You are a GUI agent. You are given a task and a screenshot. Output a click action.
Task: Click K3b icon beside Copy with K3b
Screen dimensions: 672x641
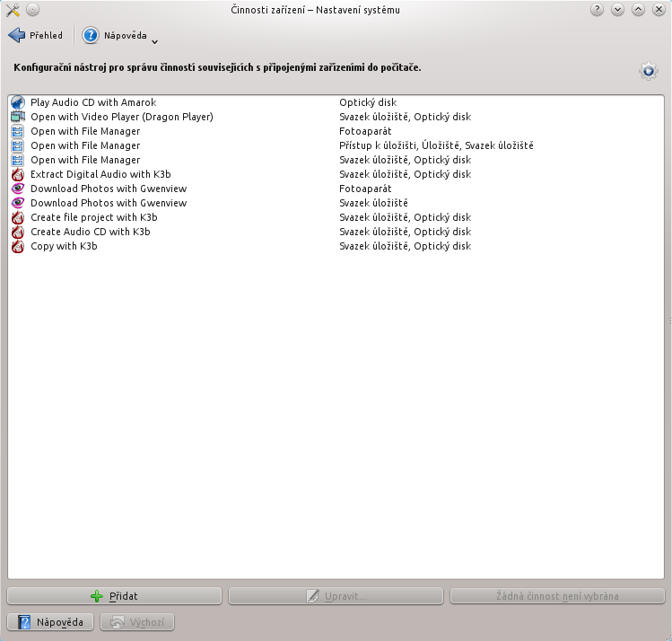click(x=18, y=246)
